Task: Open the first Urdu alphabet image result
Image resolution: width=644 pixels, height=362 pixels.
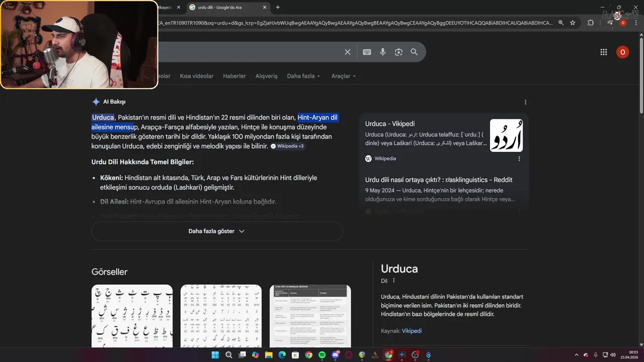Action: pyautogui.click(x=132, y=316)
